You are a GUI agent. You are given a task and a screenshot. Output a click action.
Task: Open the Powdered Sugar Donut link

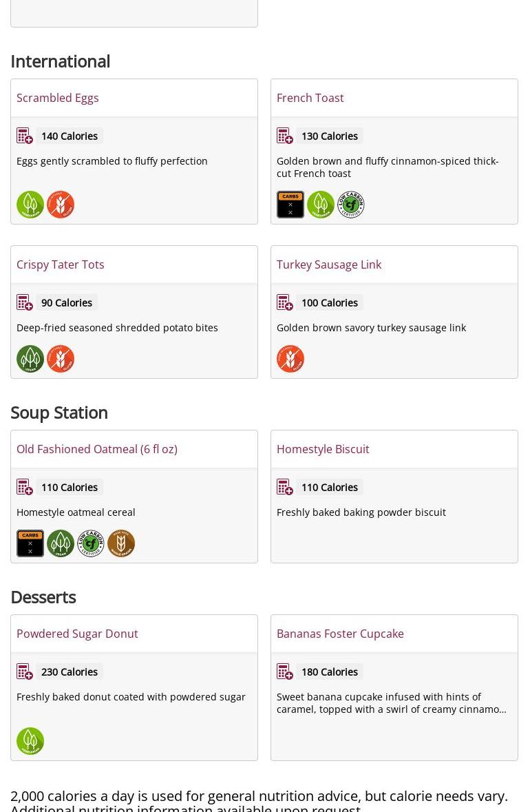(x=77, y=634)
